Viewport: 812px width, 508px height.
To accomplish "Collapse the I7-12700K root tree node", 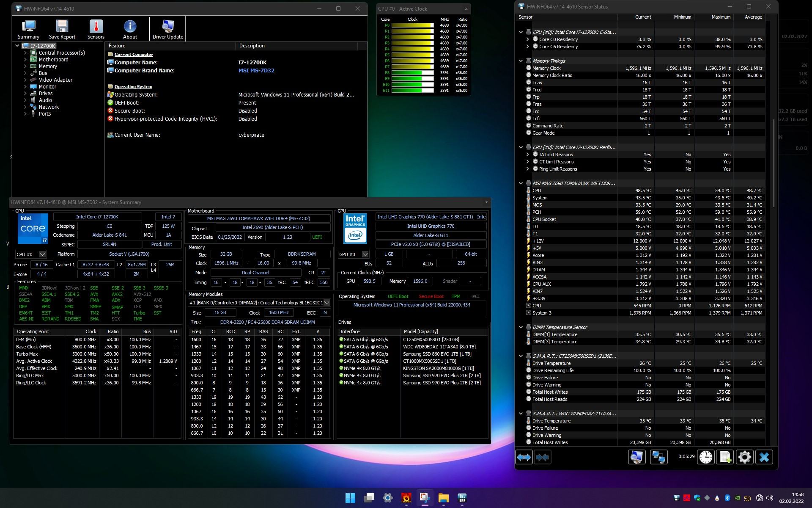I will click(17, 46).
